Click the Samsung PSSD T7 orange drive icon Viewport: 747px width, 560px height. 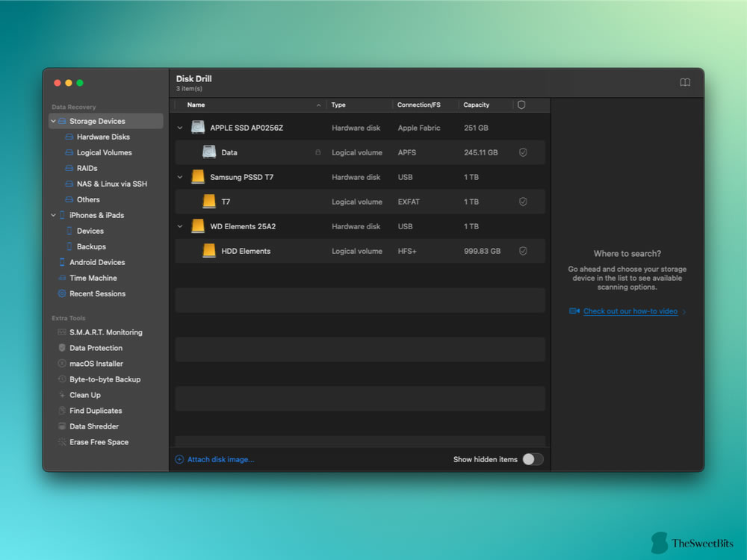198,177
